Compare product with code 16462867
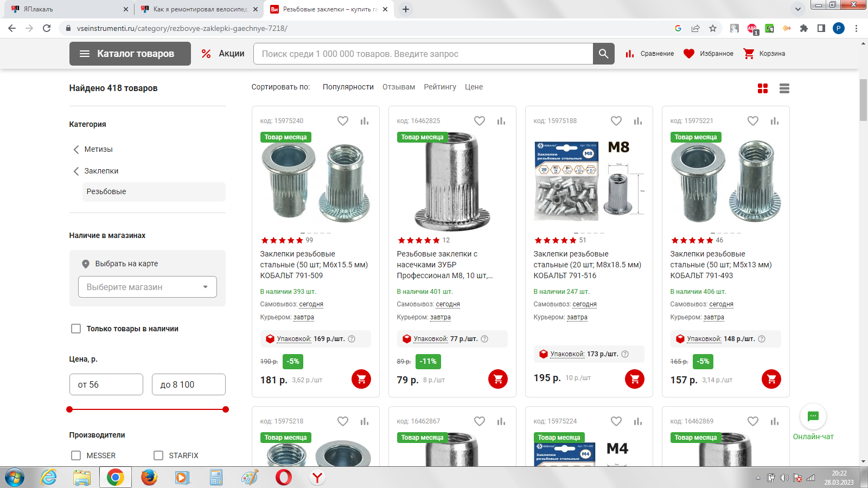 pos(501,421)
